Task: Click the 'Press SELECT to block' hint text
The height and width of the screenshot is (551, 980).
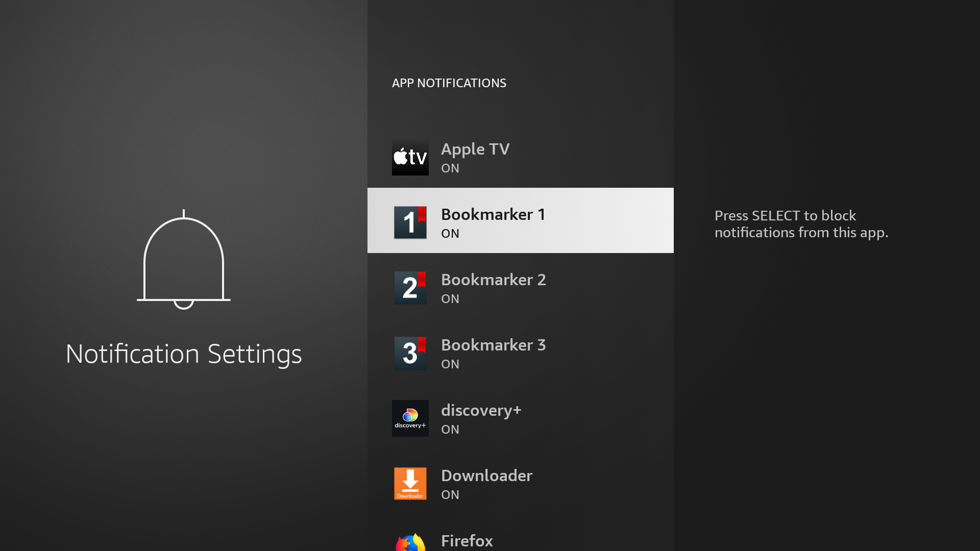Action: 801,224
